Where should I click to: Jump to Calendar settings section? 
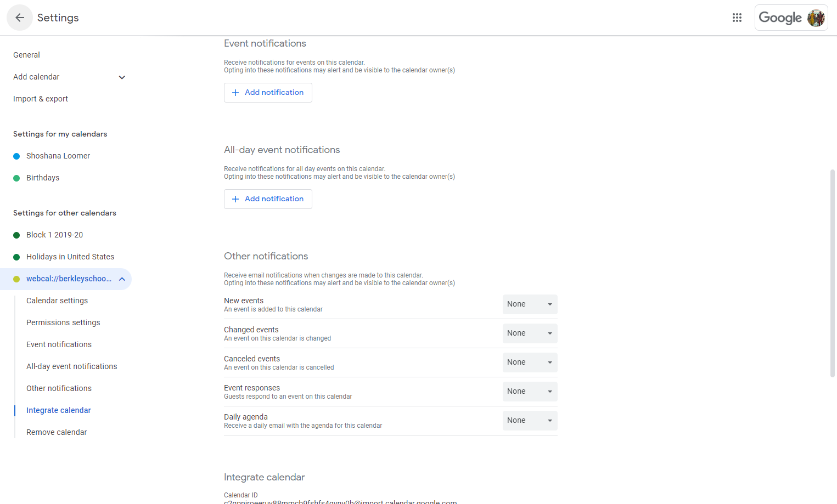click(x=57, y=301)
